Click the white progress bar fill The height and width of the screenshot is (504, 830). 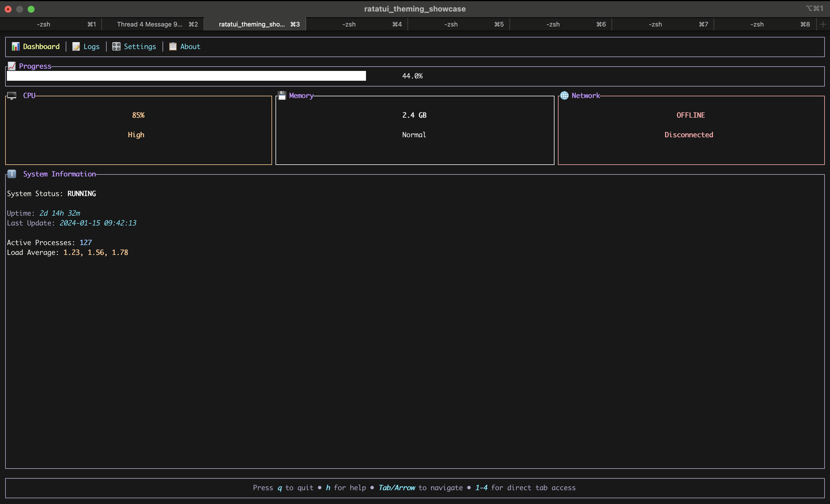(186, 76)
